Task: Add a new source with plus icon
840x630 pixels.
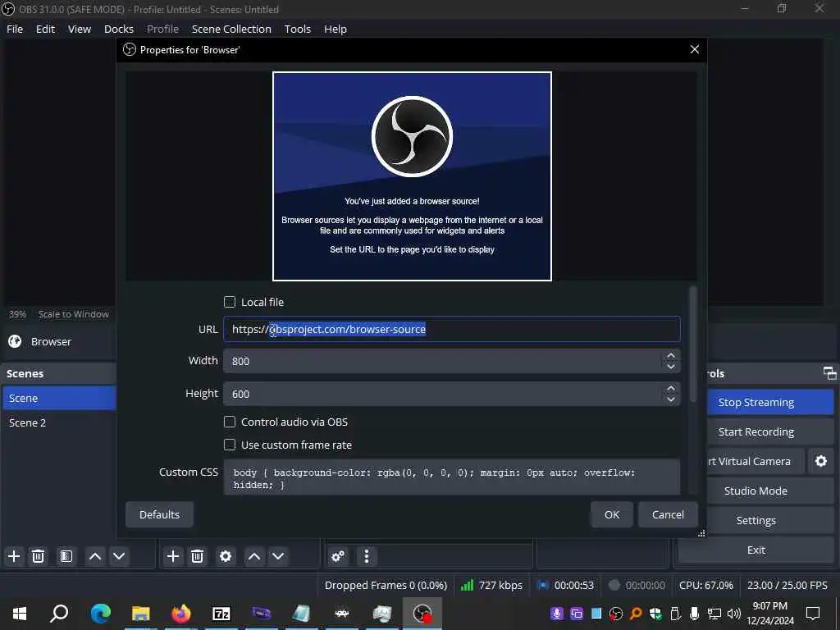Action: pos(173,556)
